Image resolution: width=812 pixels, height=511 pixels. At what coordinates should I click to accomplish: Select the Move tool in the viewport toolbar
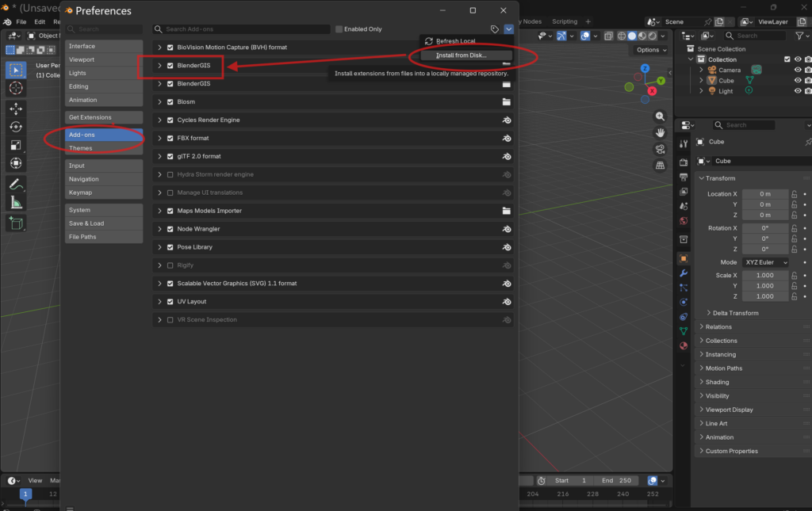(16, 108)
